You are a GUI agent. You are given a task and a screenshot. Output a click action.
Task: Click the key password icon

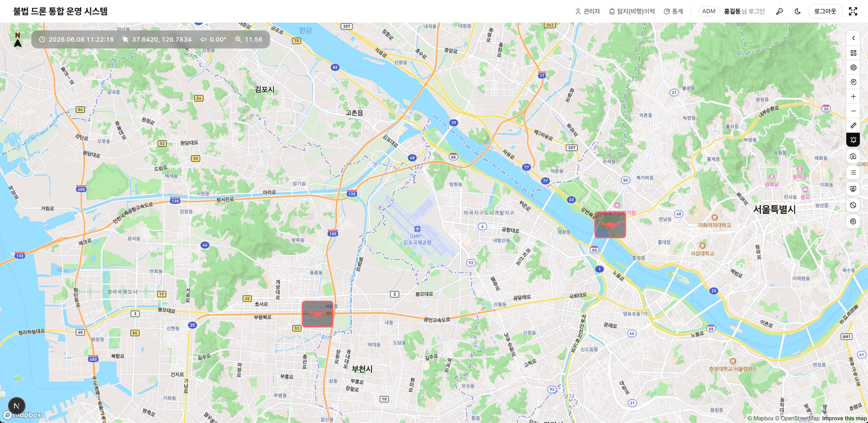[779, 11]
